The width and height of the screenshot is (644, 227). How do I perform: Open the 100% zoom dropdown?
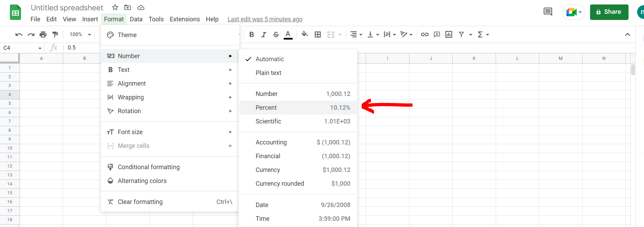(x=80, y=34)
